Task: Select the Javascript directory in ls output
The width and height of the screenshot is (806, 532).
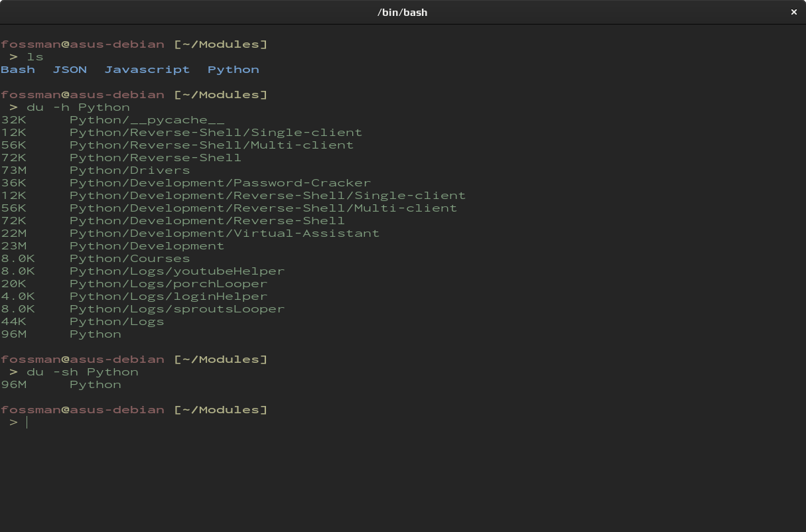Action: [147, 70]
